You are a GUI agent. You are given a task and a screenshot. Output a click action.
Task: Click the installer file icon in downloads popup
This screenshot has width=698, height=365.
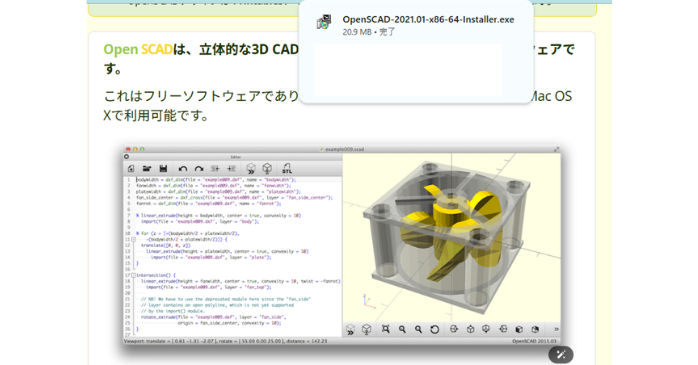click(324, 22)
